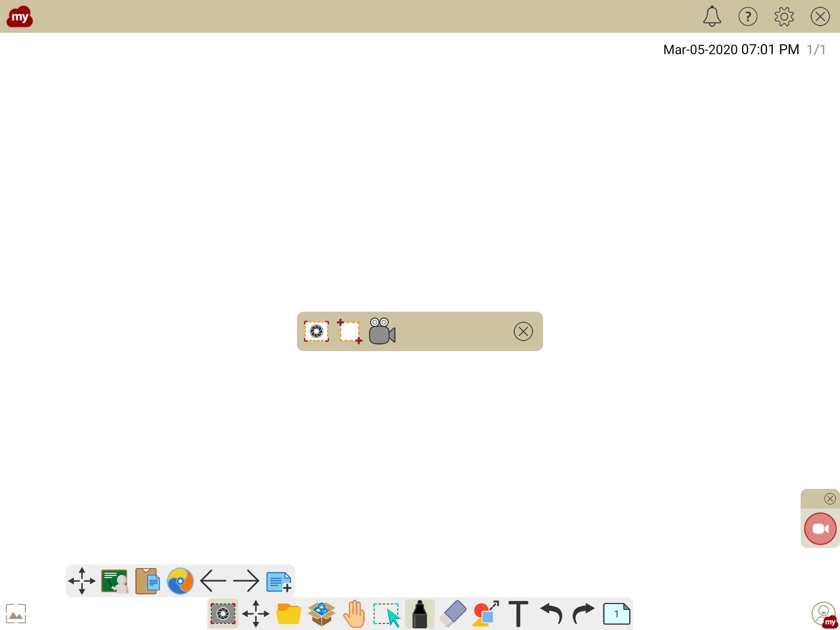
Task: Close the floating video call widget
Action: tap(830, 499)
